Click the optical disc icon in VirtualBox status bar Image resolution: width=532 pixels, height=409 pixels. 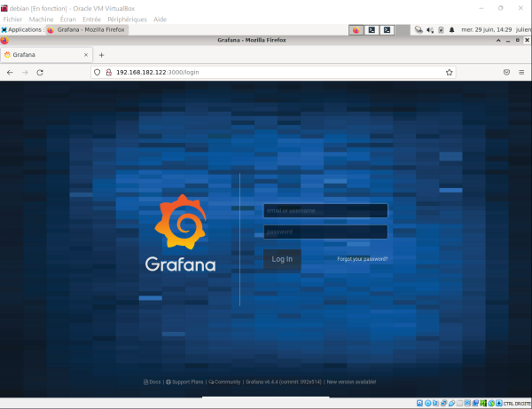point(428,403)
